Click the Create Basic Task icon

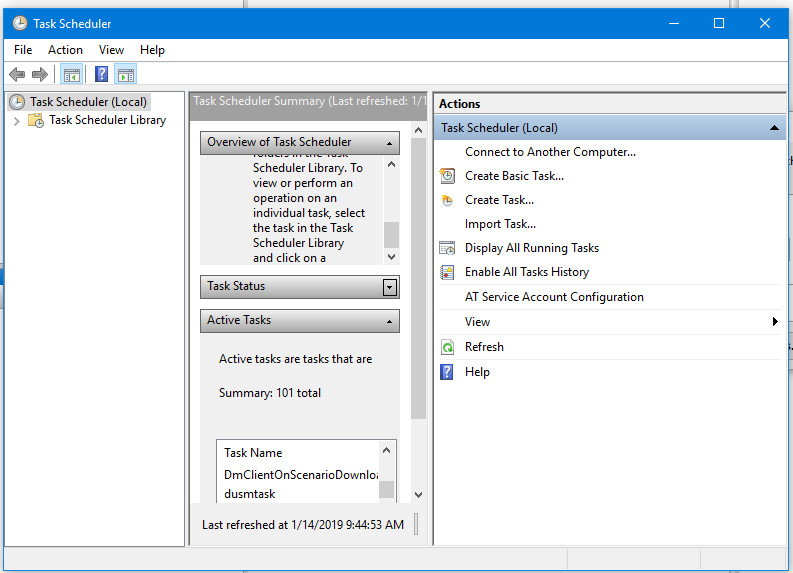(447, 176)
